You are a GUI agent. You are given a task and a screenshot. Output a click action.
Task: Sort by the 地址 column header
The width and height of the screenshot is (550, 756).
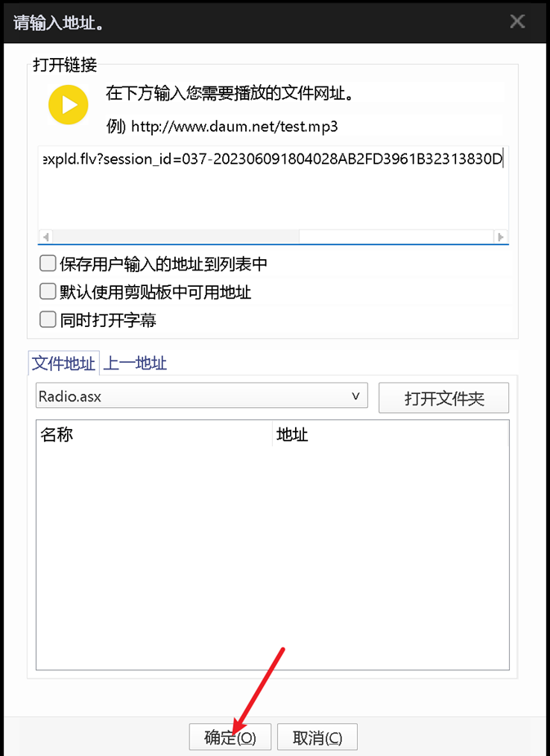coord(391,434)
